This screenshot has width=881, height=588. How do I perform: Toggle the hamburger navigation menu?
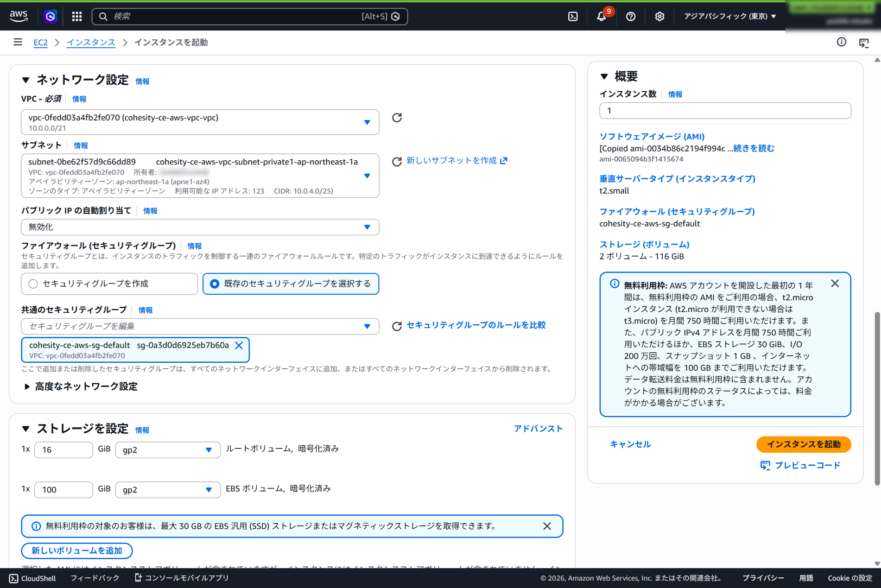coord(18,42)
